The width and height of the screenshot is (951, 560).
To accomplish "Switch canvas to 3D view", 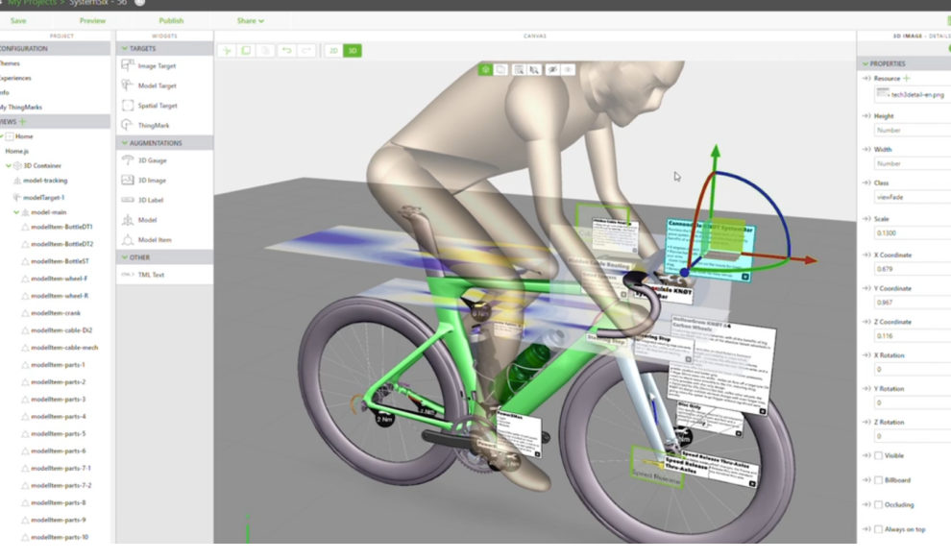I will [353, 50].
